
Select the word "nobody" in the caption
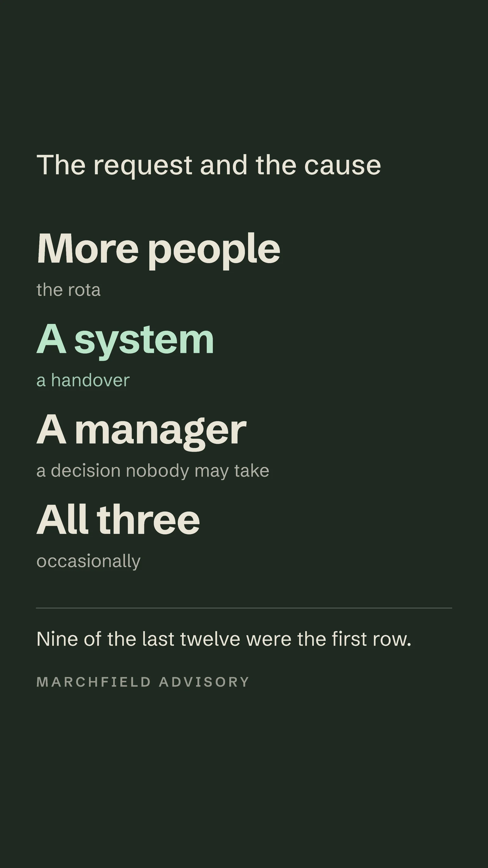pyautogui.click(x=158, y=471)
